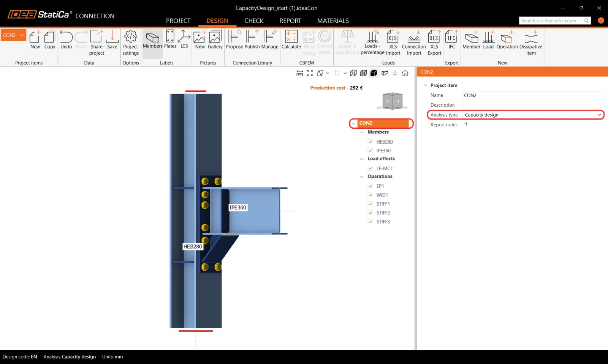Collapse the CON2 tree node
The image size is (608, 364).
point(354,123)
